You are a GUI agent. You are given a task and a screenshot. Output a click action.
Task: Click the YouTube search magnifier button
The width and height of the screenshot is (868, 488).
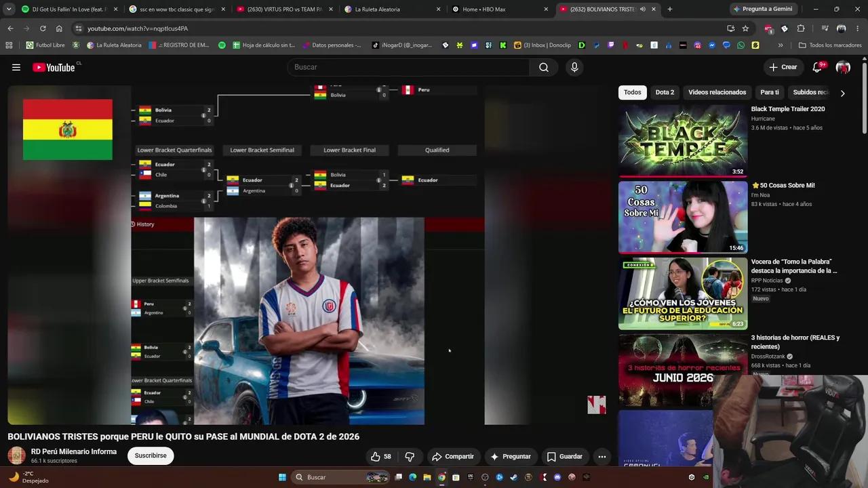(x=544, y=67)
